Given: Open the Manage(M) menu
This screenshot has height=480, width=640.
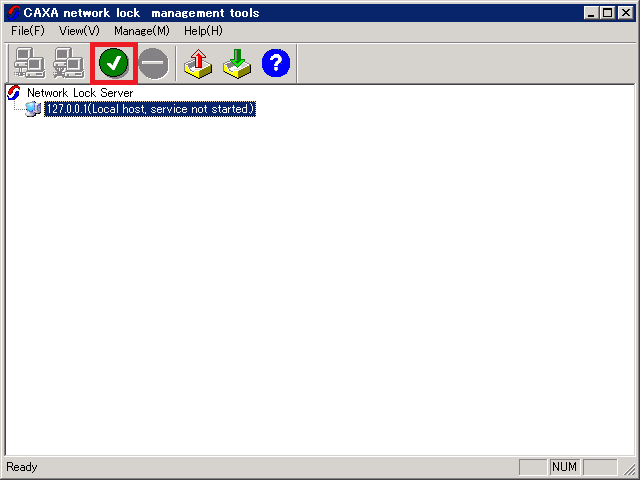Looking at the screenshot, I should [x=141, y=31].
